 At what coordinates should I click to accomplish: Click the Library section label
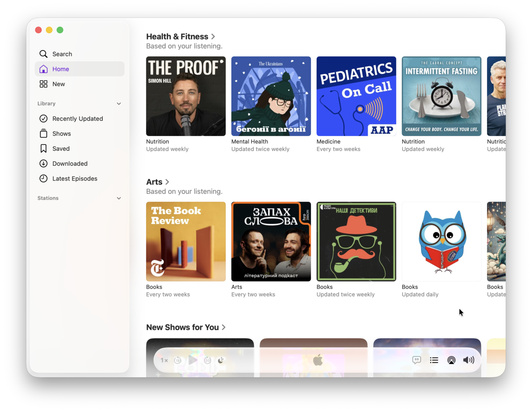click(x=46, y=104)
